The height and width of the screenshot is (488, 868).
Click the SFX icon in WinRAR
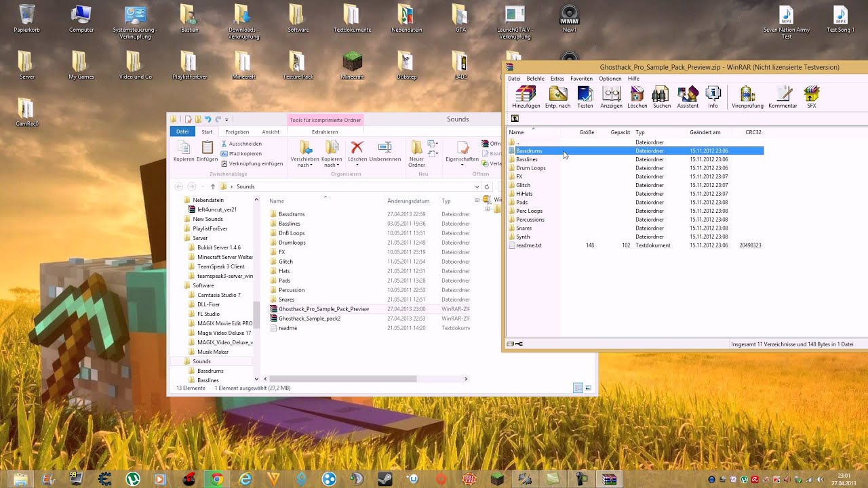point(811,97)
